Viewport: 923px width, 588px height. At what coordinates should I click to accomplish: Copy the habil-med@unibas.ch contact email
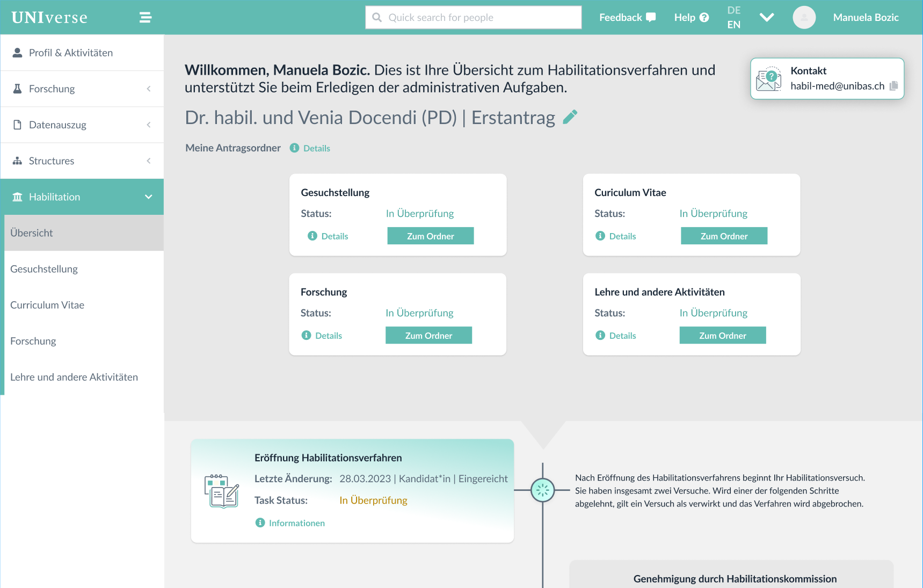point(893,86)
